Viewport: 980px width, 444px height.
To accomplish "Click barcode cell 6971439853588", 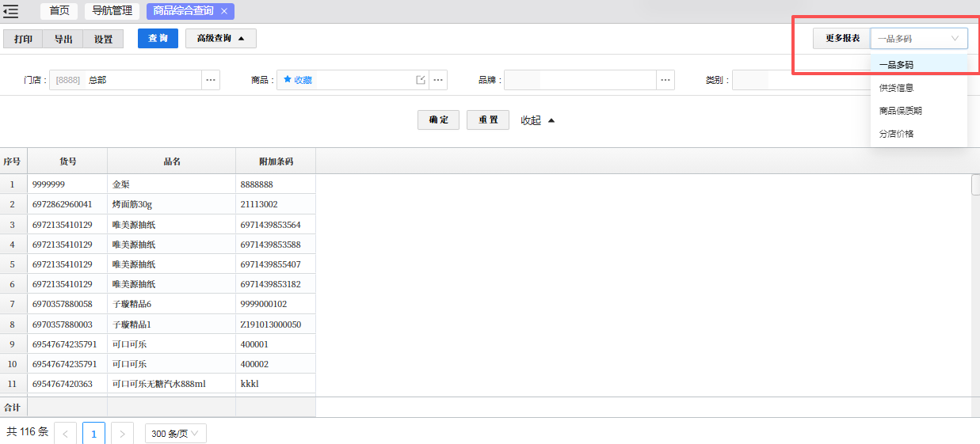I will coord(276,245).
